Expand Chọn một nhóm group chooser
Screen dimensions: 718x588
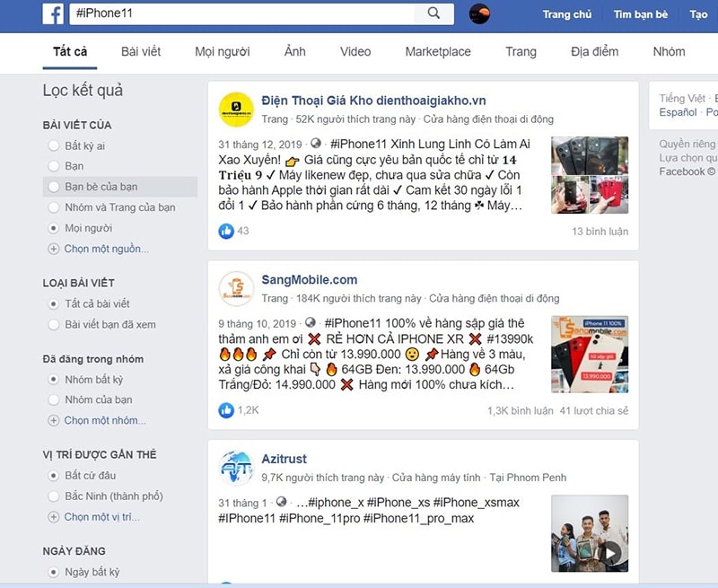point(105,420)
